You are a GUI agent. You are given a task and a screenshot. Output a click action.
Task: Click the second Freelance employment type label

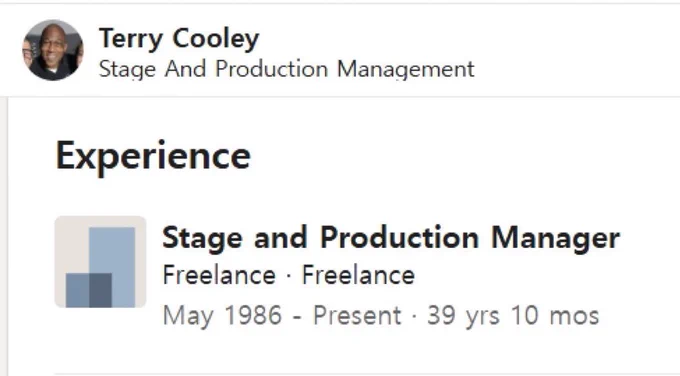pyautogui.click(x=358, y=275)
